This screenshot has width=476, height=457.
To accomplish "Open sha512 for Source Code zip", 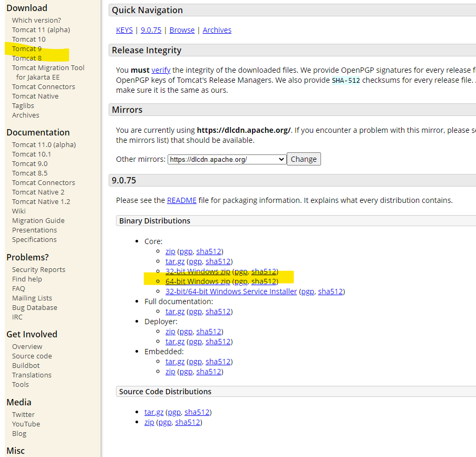I will pyautogui.click(x=188, y=422).
